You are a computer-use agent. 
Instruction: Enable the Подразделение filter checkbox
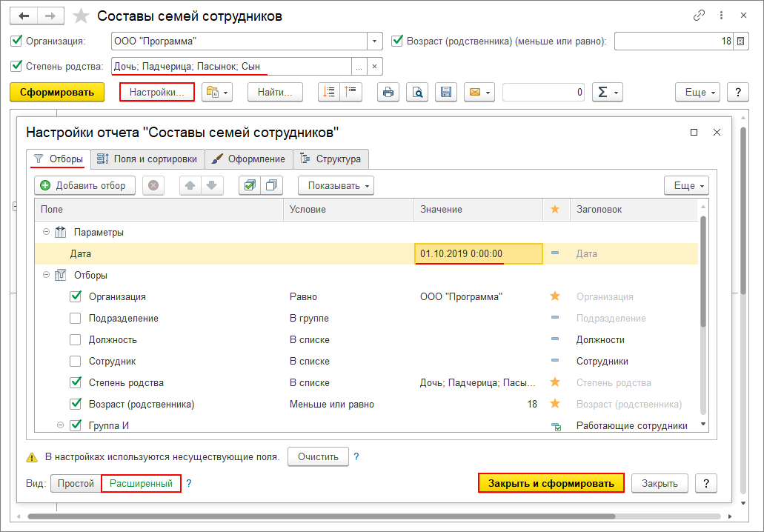click(75, 318)
